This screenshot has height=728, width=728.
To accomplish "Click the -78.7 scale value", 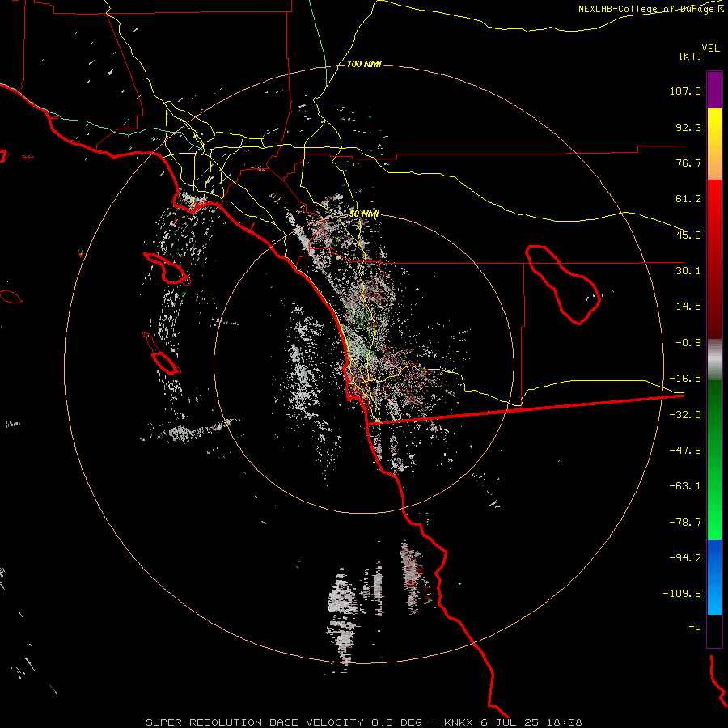I will click(685, 523).
